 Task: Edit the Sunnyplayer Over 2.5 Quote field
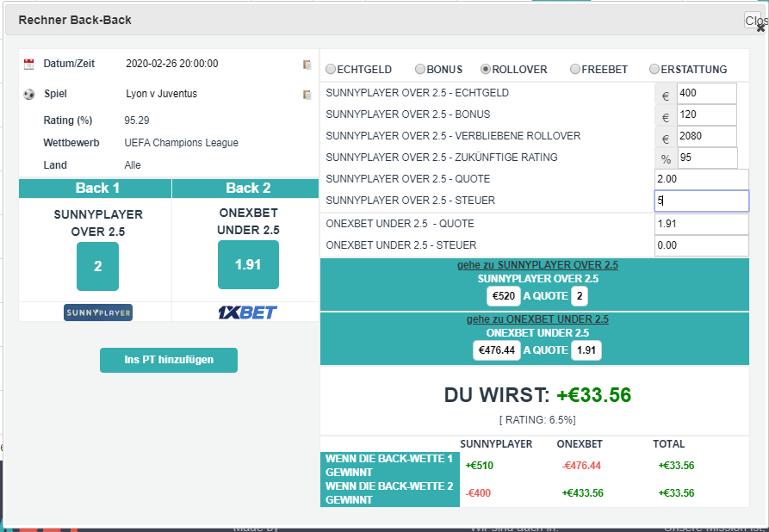701,179
